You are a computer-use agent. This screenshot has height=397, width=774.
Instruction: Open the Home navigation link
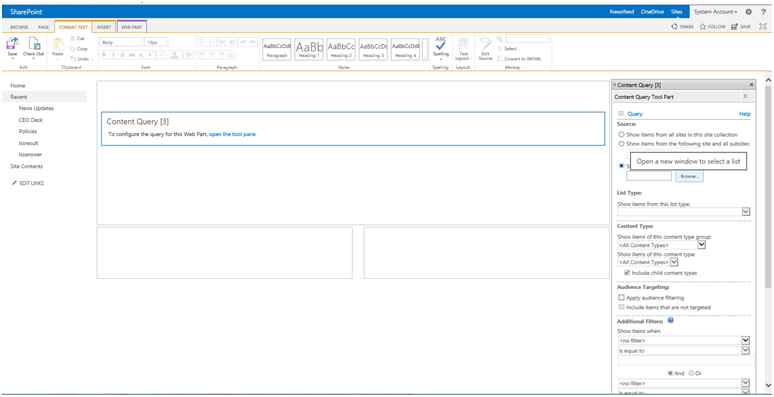18,86
